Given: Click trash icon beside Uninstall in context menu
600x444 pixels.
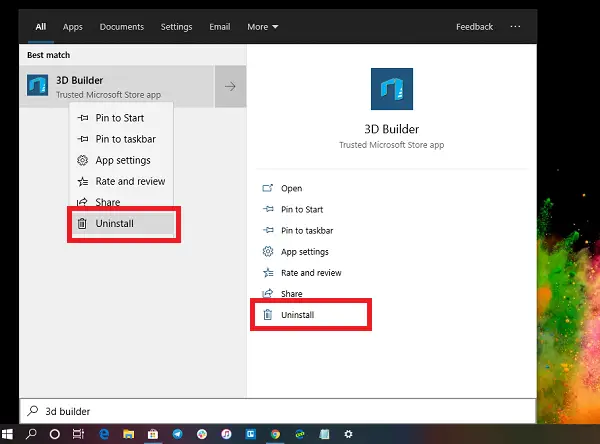Looking at the screenshot, I should tap(82, 224).
